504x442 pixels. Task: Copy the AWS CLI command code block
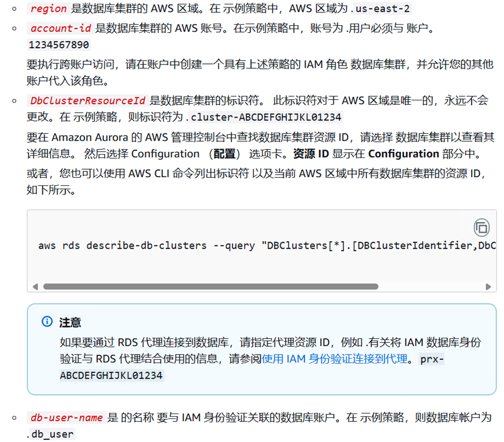[482, 227]
